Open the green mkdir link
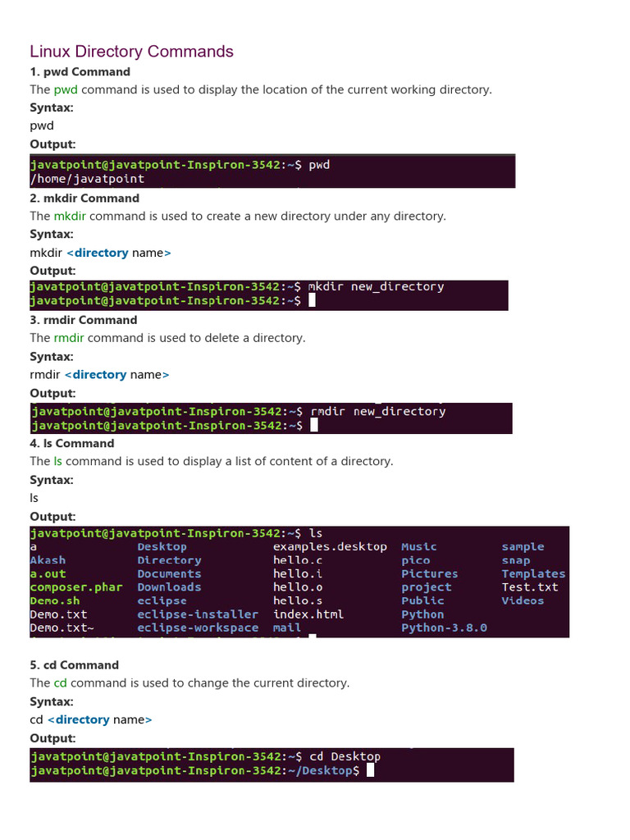 [70, 216]
